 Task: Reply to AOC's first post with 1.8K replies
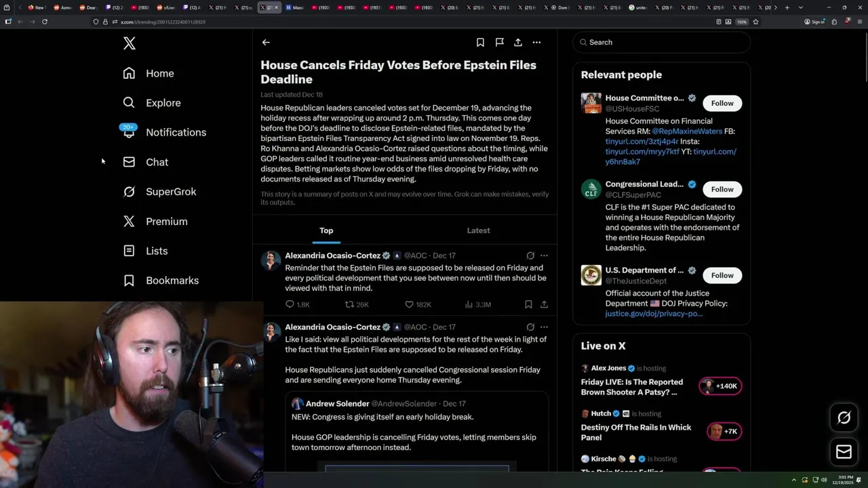(x=298, y=305)
